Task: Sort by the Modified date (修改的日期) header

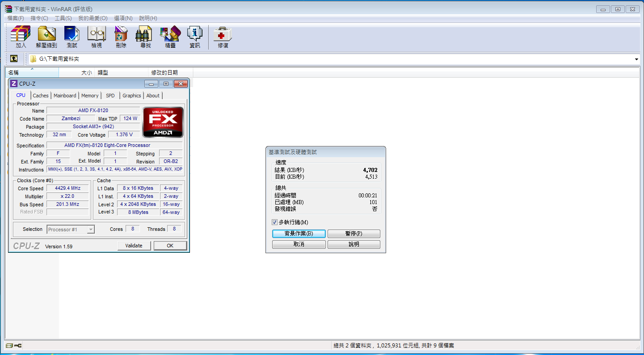Action: [x=170, y=72]
